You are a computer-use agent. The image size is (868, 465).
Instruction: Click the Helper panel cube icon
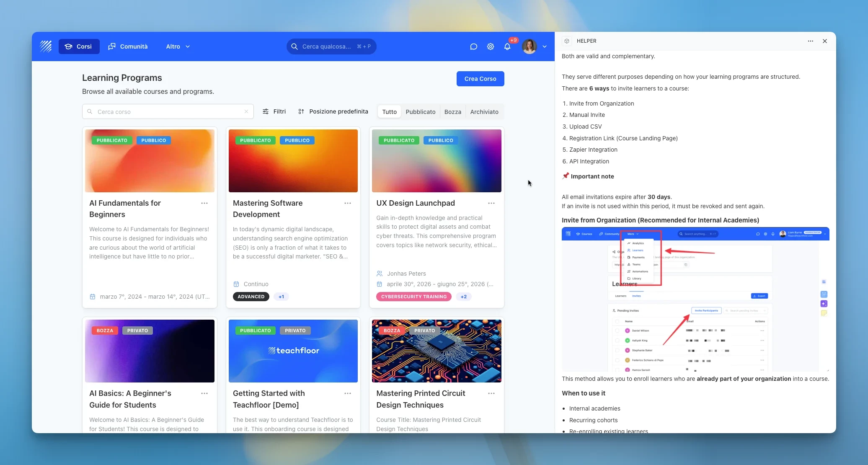click(567, 41)
